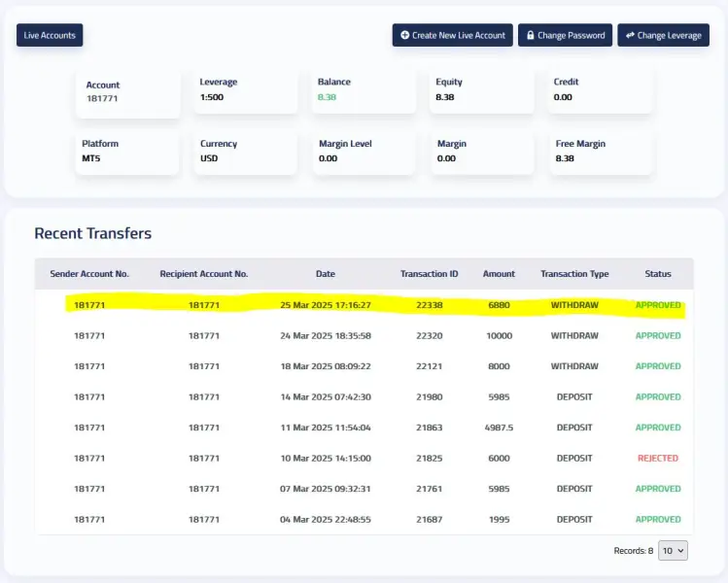This screenshot has width=728, height=583.
Task: Click the plus icon on Create New Live Account
Action: pos(404,35)
